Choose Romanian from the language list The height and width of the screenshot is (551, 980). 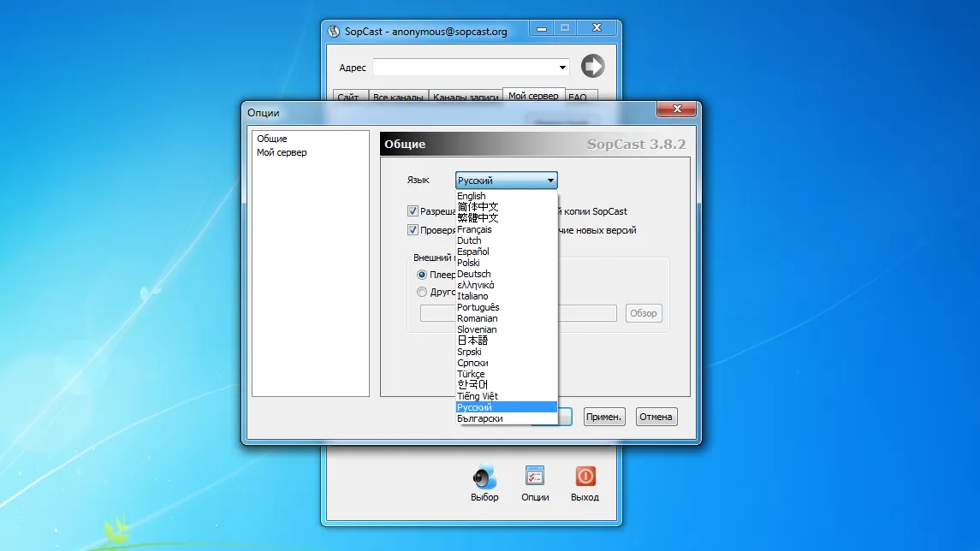coord(507,318)
